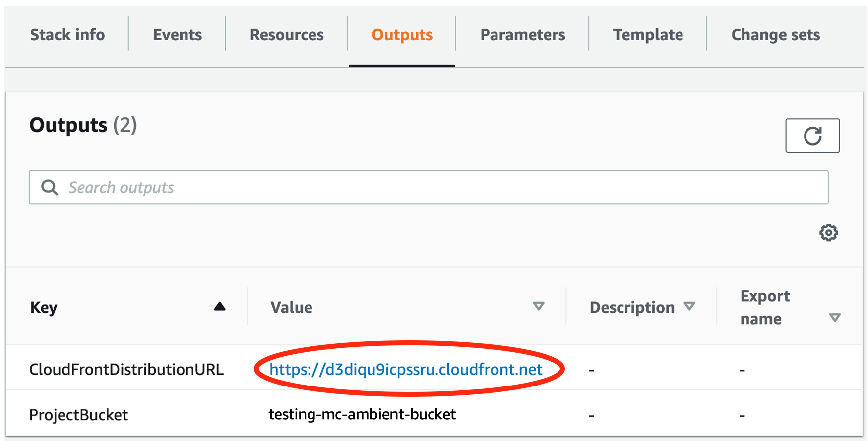Sort outputs by Value column arrow
Screen dimensions: 868x441
pos(539,306)
